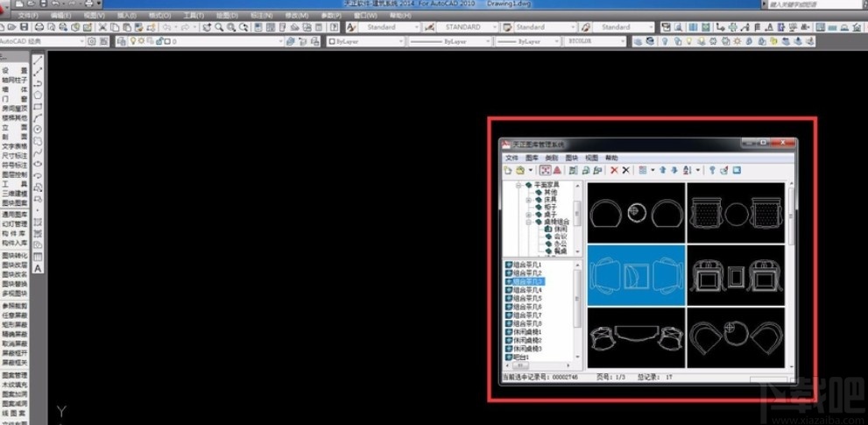Image resolution: width=868 pixels, height=425 pixels.
Task: Select the Table tool in draw toolbar
Action: point(39,257)
